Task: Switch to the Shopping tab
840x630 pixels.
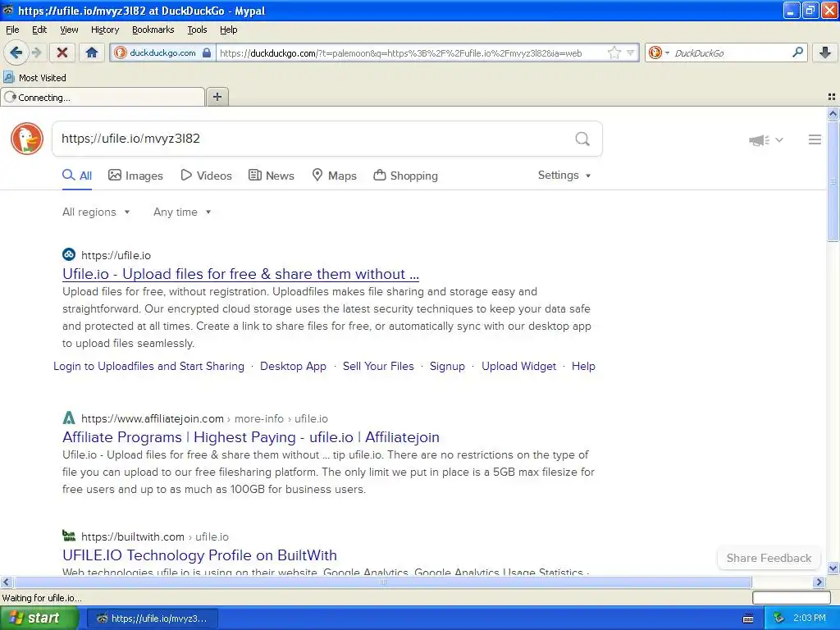Action: pos(405,176)
